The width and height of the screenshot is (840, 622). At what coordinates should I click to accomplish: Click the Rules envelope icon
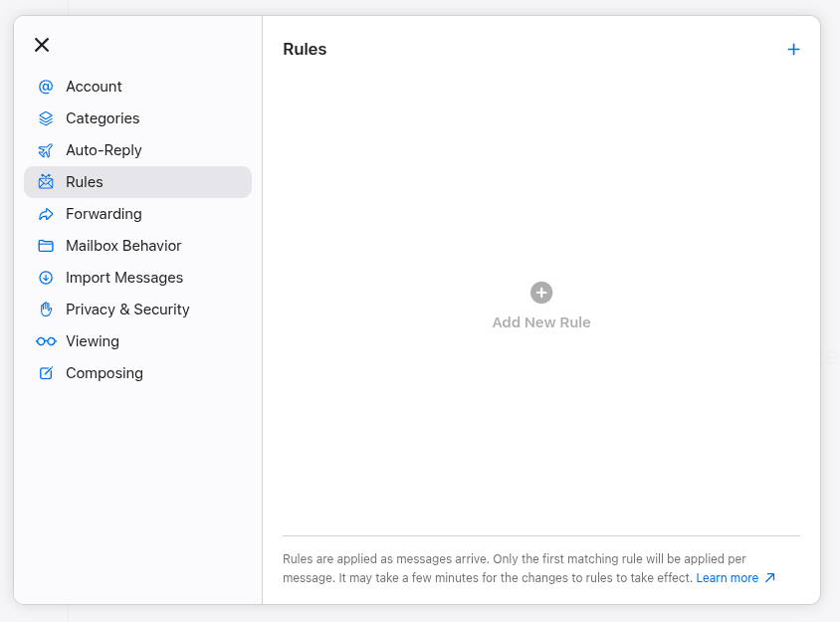[x=46, y=182]
